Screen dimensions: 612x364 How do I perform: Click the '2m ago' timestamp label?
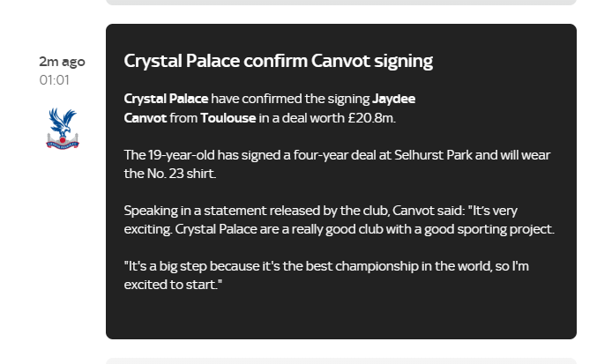click(x=62, y=62)
